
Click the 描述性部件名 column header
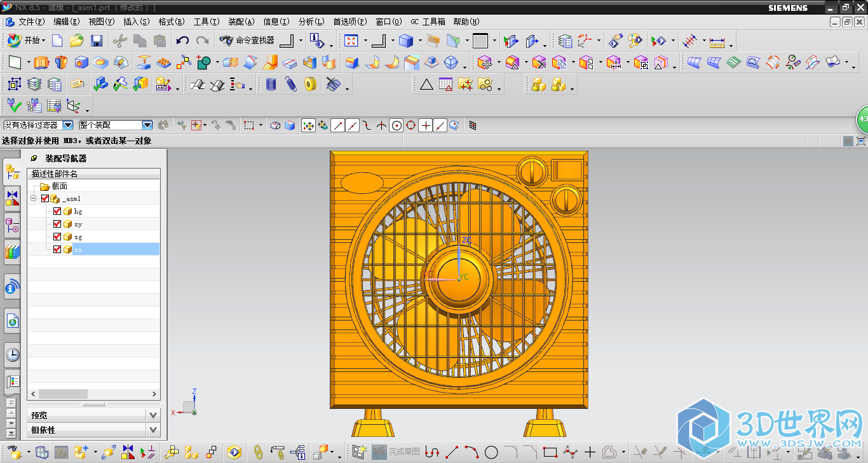click(x=93, y=174)
